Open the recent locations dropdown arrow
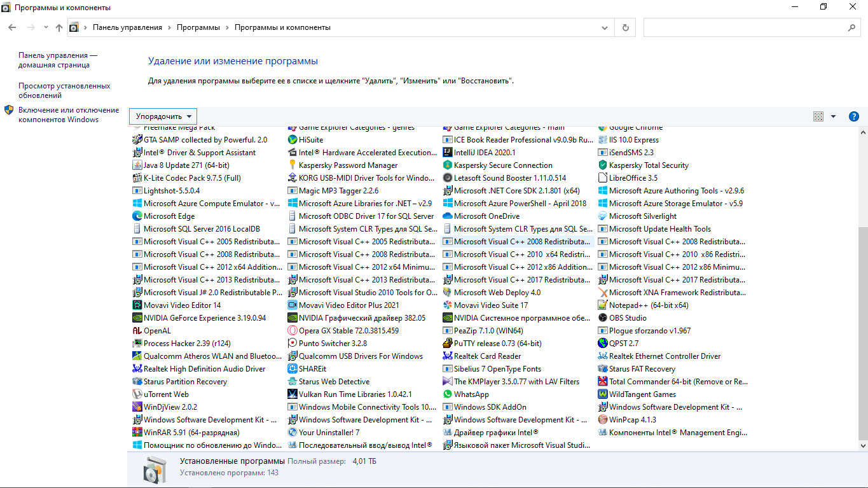The image size is (868, 488). point(46,27)
